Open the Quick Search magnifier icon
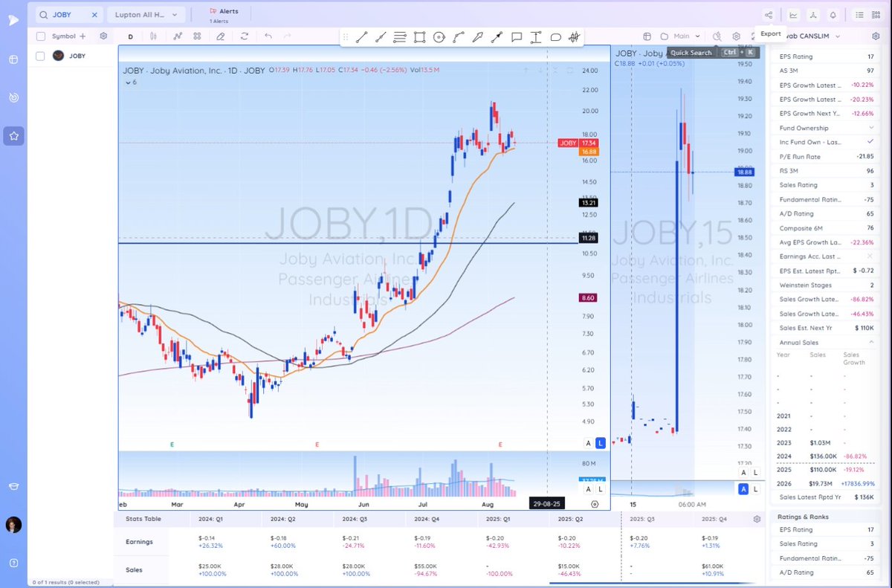 coord(717,36)
